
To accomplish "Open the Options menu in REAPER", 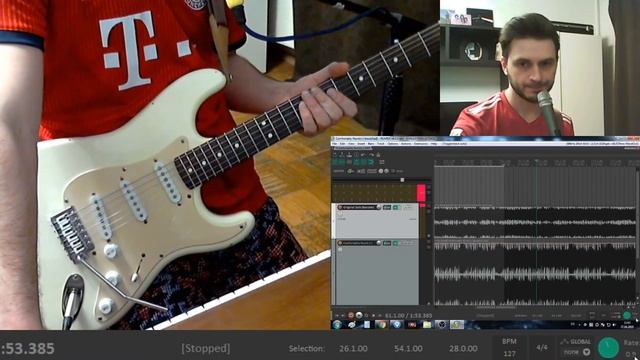I will tap(393, 144).
